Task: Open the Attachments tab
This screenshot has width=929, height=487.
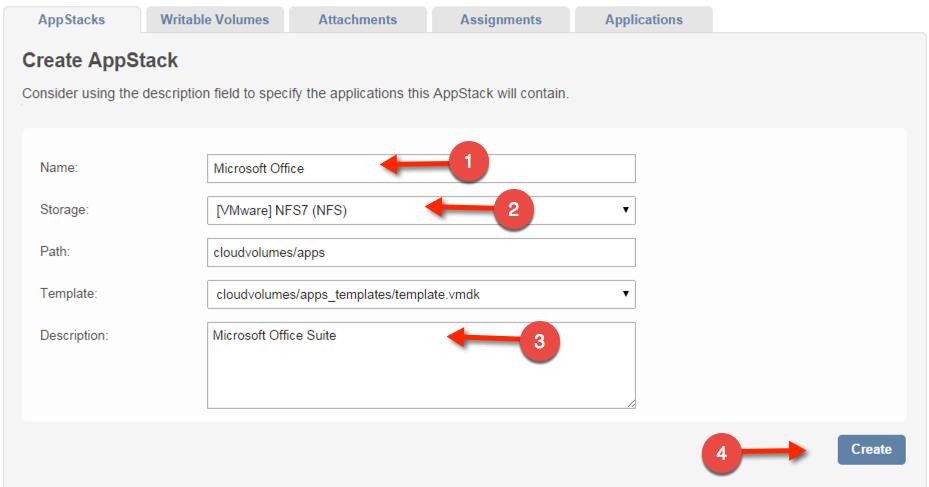Action: click(x=358, y=20)
